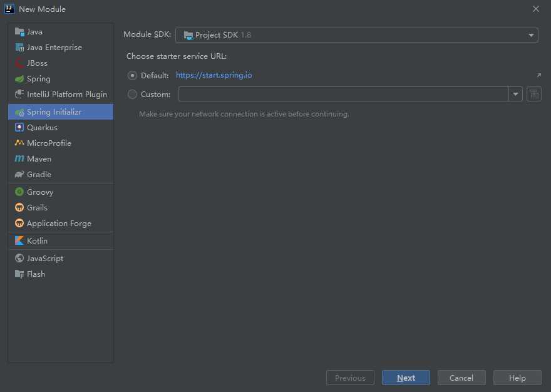551x392 pixels.
Task: Click the Quarkus icon
Action: tap(19, 127)
